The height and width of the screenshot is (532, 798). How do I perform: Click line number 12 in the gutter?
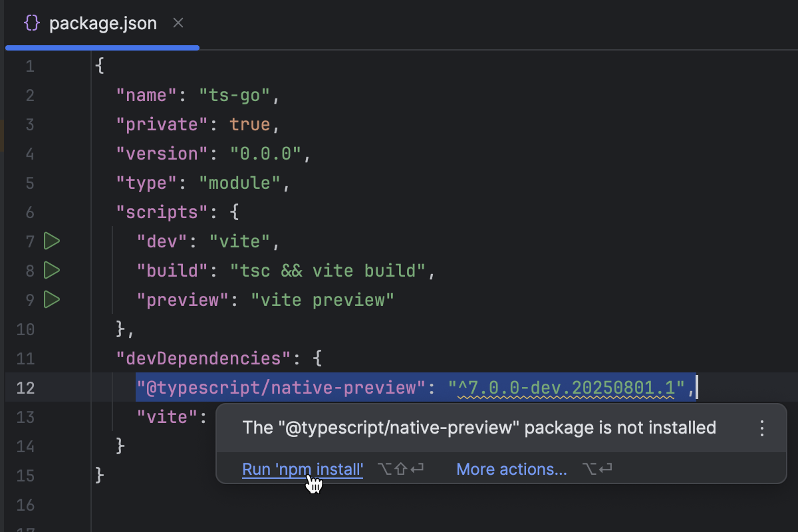25,387
